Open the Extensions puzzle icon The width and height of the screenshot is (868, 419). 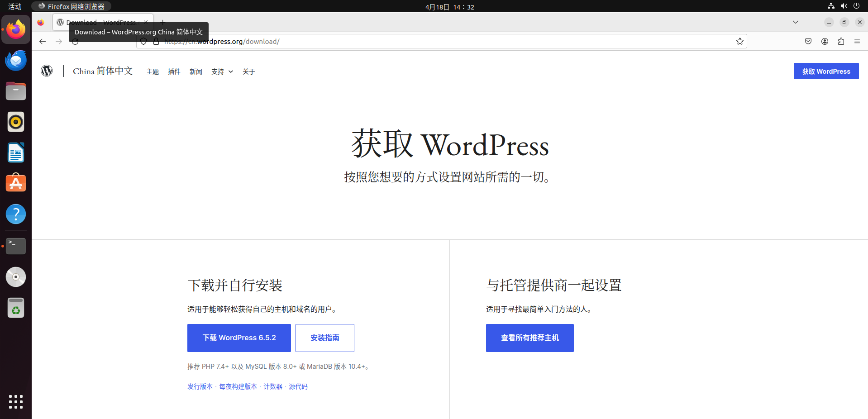click(x=841, y=42)
